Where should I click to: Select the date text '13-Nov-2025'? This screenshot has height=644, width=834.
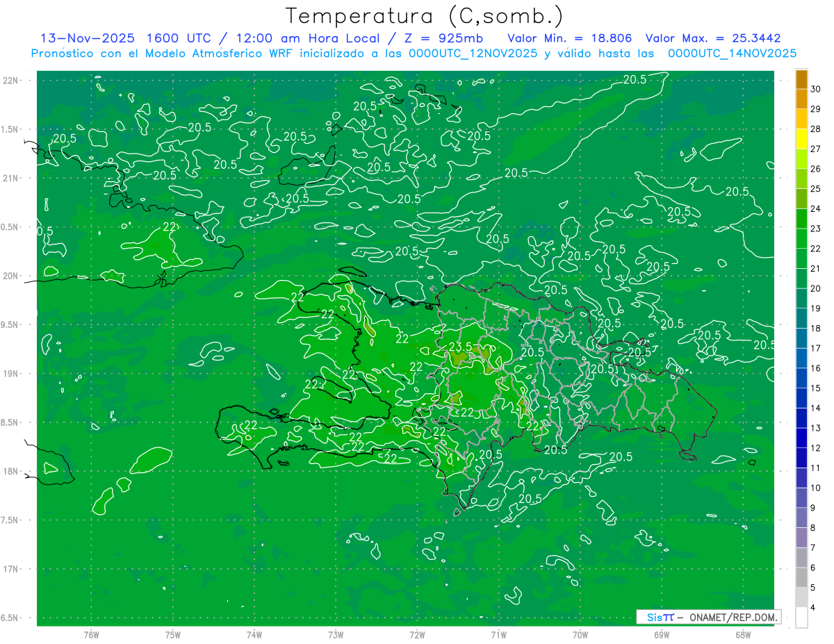pyautogui.click(x=88, y=38)
